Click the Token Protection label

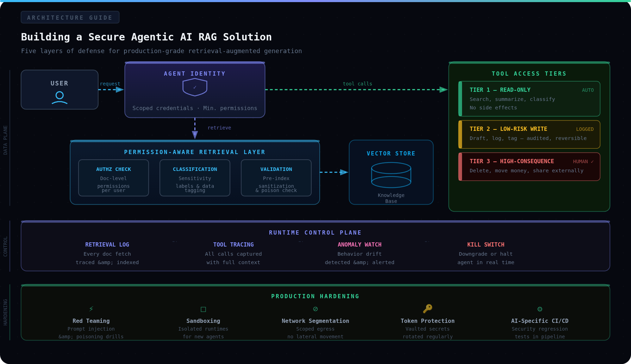427,321
